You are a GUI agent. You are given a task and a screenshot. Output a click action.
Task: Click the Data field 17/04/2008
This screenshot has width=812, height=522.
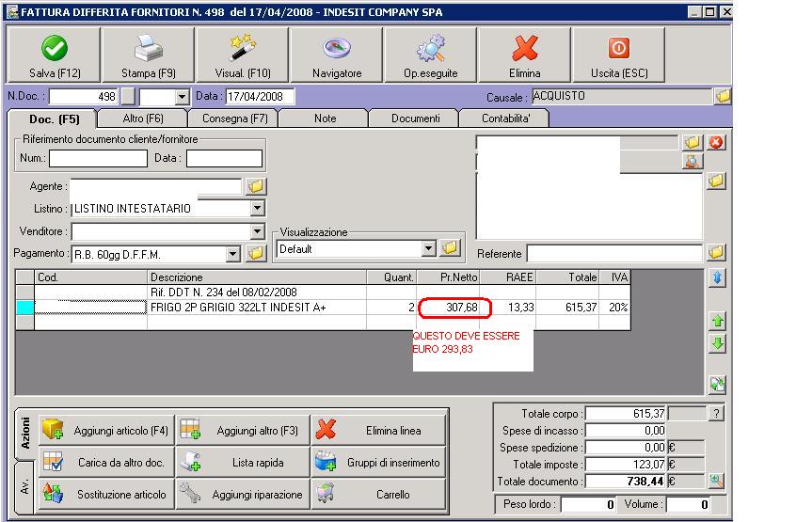260,96
